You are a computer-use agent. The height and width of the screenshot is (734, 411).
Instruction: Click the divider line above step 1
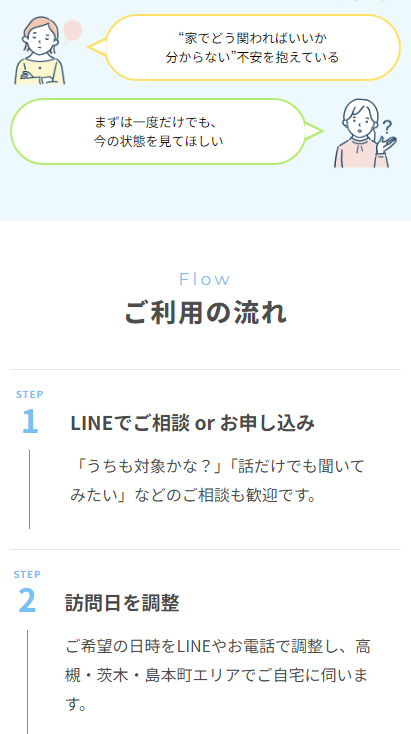click(x=206, y=369)
